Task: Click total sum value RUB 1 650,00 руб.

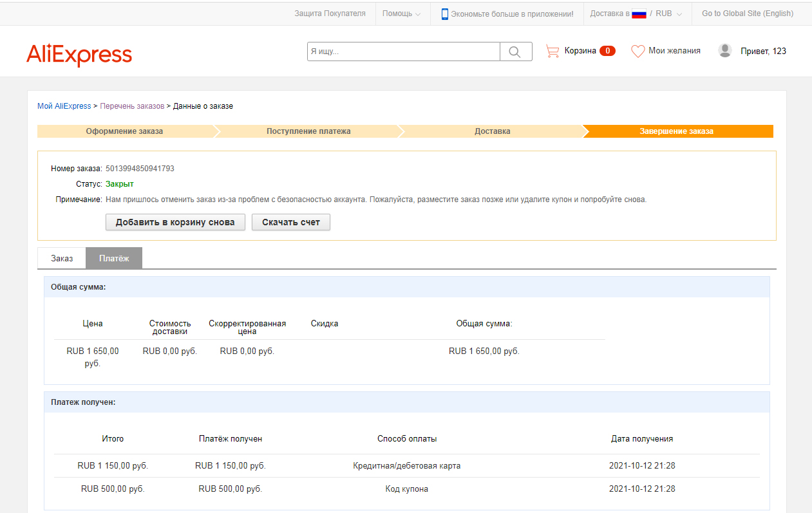Action: (484, 351)
